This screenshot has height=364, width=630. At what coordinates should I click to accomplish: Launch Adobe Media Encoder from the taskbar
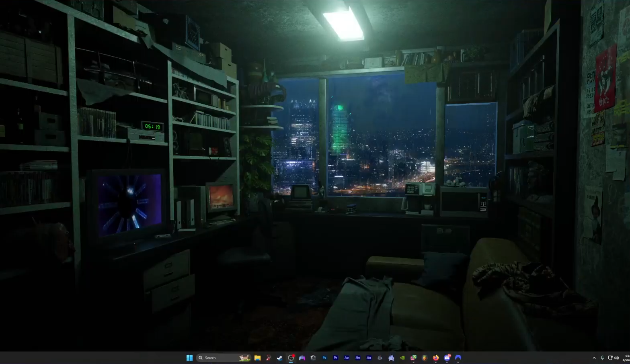[357, 358]
